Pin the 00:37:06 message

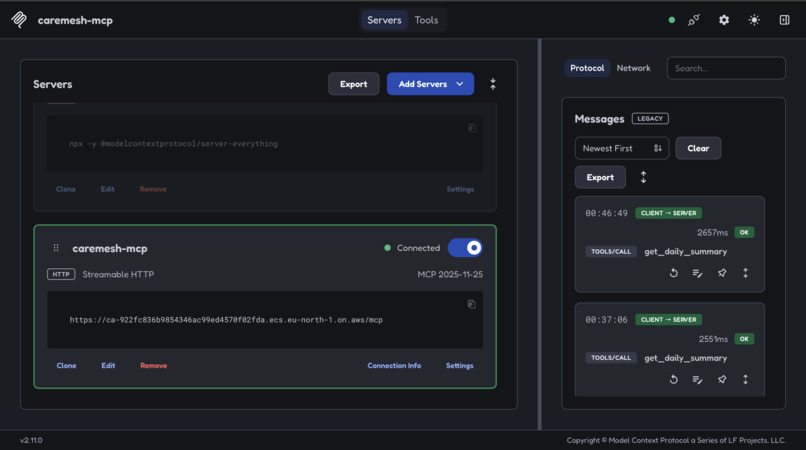[x=722, y=380]
